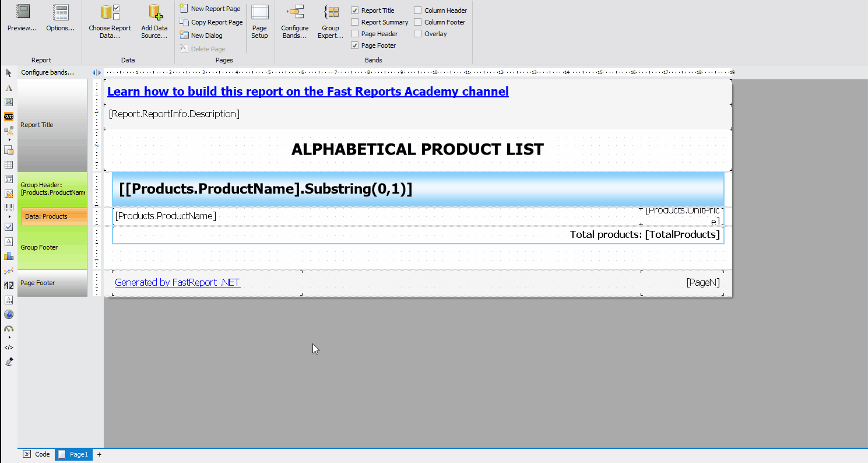Select the Matrix object tool
The height and width of the screenshot is (463, 868).
pos(9,179)
